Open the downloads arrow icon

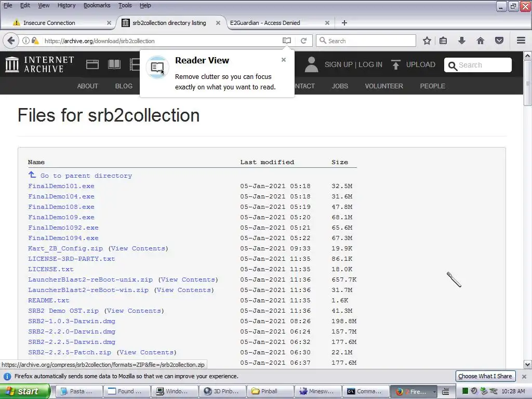pyautogui.click(x=462, y=41)
